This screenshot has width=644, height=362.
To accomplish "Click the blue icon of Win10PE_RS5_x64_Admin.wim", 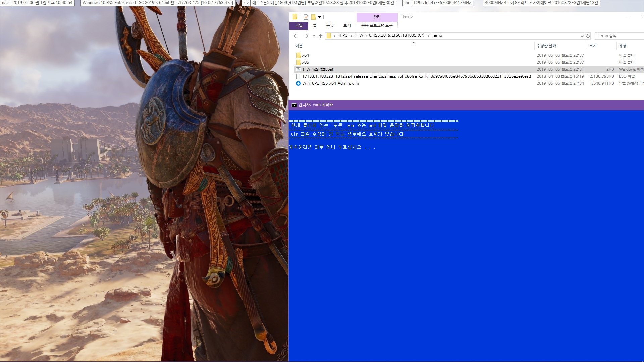I will pos(298,83).
